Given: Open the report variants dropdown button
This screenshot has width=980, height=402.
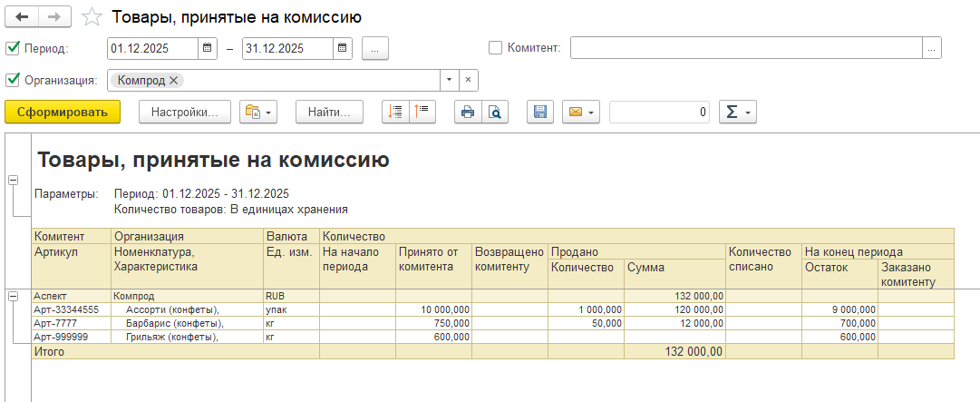Looking at the screenshot, I should (257, 112).
